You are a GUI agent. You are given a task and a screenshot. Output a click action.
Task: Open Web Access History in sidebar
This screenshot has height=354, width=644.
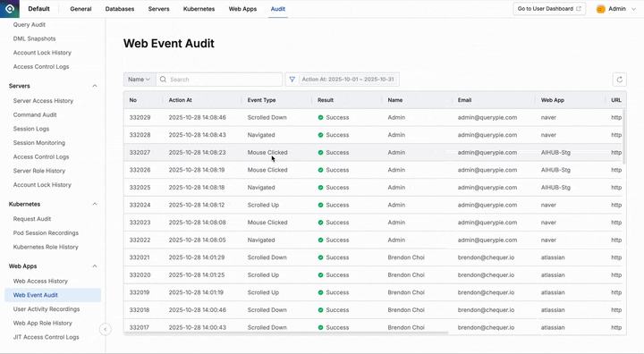click(x=40, y=281)
